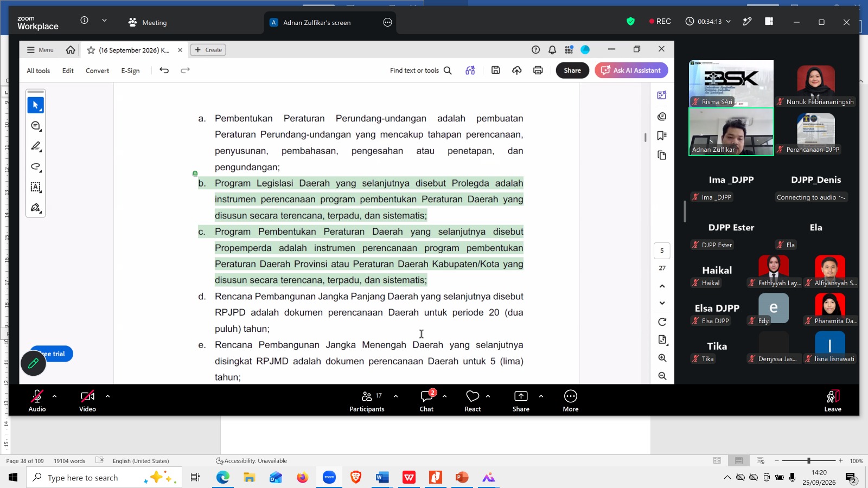Switch Zoom gallery layout view icon
This screenshot has height=488, width=868.
click(769, 22)
